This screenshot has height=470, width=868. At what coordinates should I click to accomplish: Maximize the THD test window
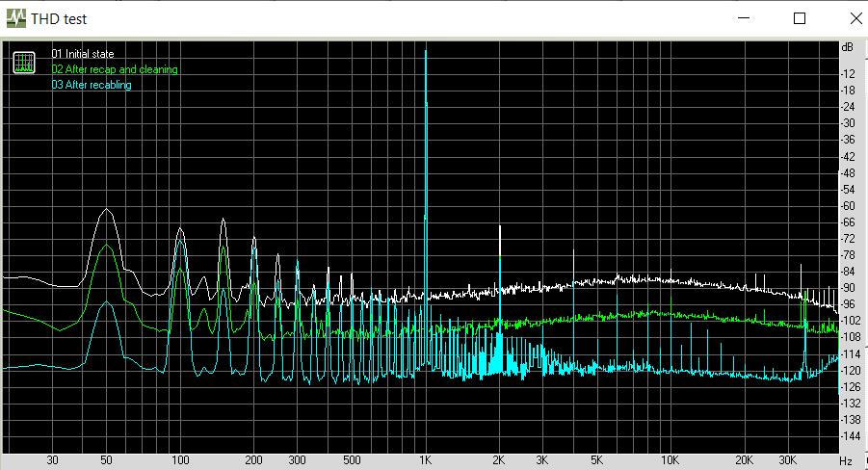800,18
